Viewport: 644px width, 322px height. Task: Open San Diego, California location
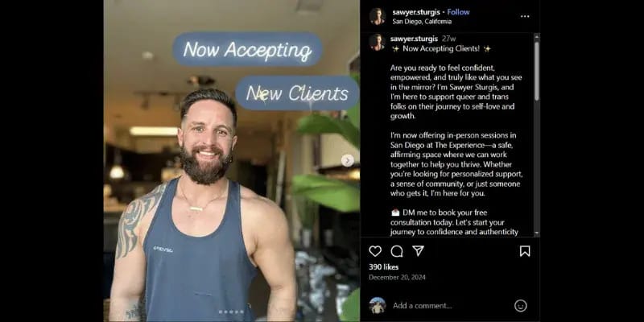422,22
